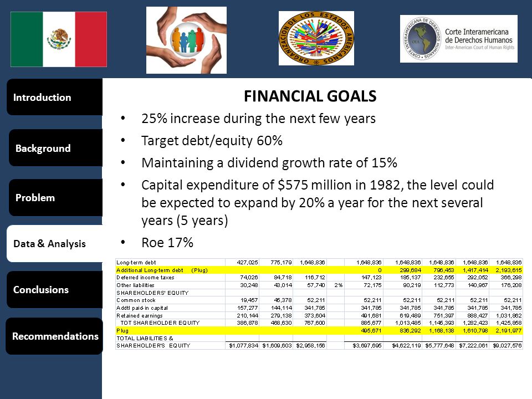The height and width of the screenshot is (399, 532).
Task: Select the Plug row value 1,168,138
Action: point(442,330)
